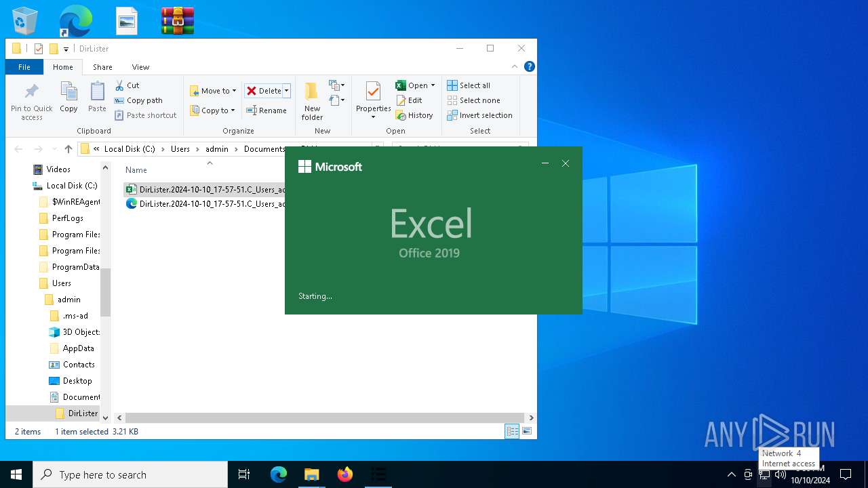Click the History command

(x=414, y=115)
